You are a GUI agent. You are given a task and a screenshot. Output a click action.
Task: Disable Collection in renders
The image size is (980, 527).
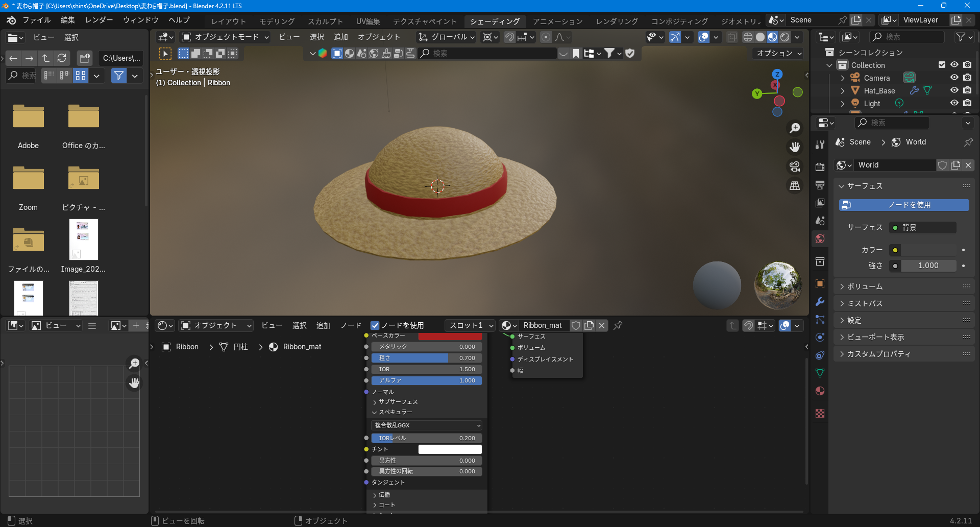pos(967,65)
